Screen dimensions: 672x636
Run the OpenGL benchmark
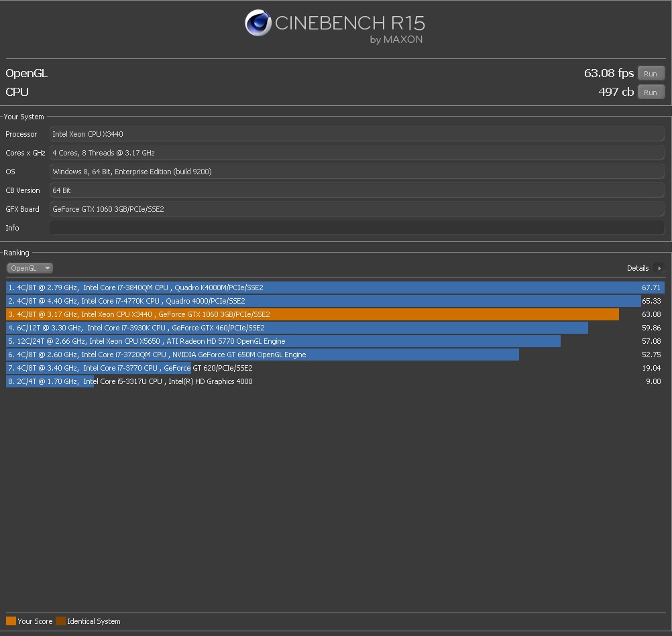[x=651, y=74]
